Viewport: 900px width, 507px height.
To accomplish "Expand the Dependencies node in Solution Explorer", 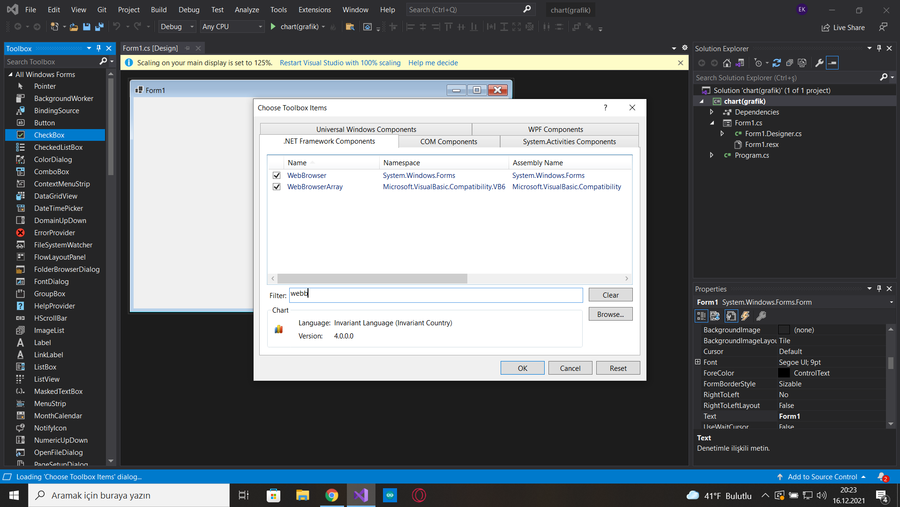I will [711, 112].
